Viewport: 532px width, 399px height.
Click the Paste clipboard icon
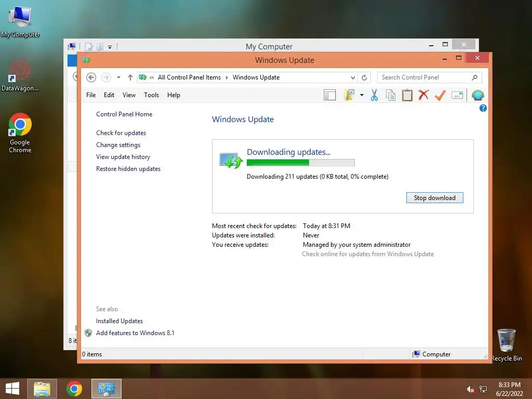tap(407, 96)
